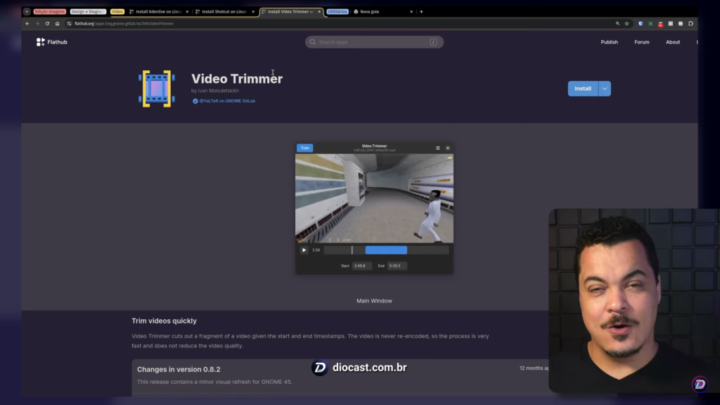Screen dimensions: 720x405
Task: Open the Forum link in the header
Action: point(641,42)
